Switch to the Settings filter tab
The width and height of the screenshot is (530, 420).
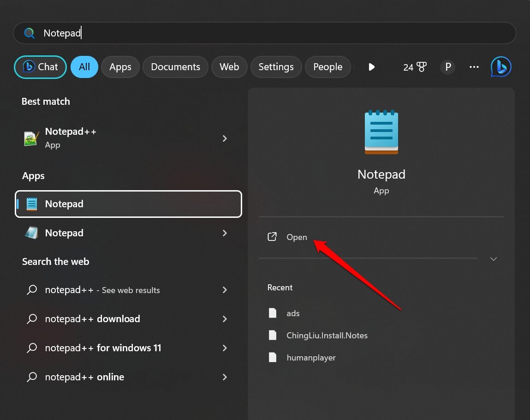276,66
